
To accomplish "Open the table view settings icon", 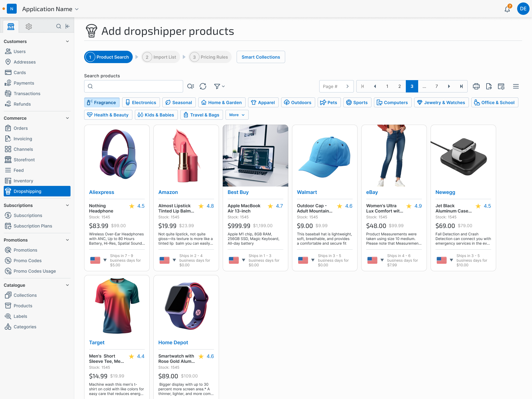I will pyautogui.click(x=501, y=86).
